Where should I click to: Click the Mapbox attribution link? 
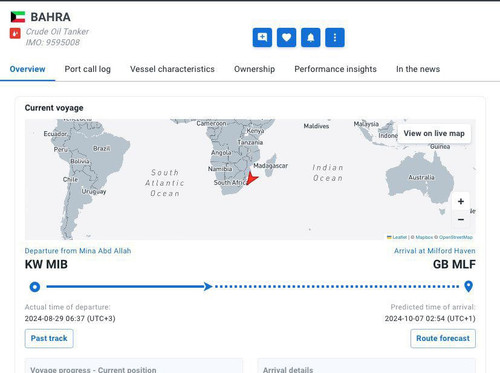coord(424,237)
